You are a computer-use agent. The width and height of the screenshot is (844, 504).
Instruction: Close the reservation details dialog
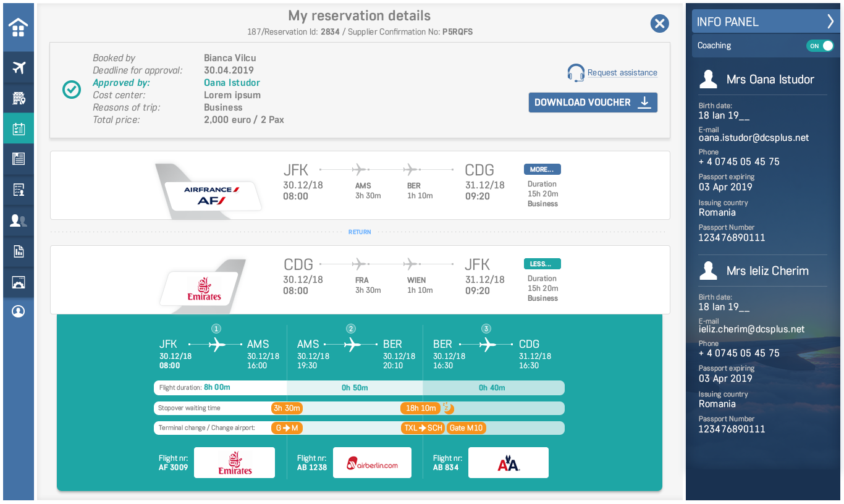tap(660, 24)
